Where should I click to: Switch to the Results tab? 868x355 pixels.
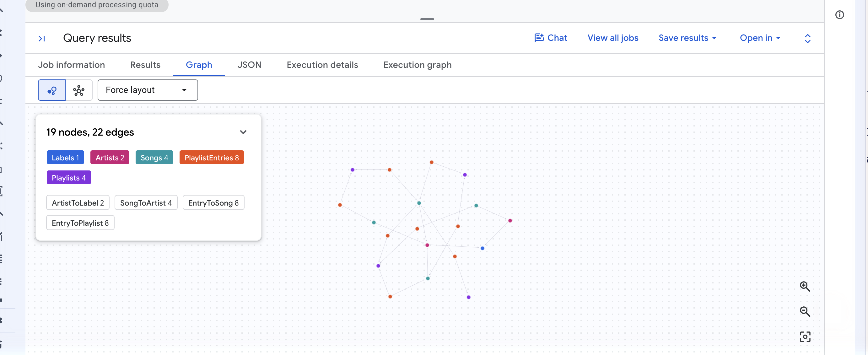[145, 65]
